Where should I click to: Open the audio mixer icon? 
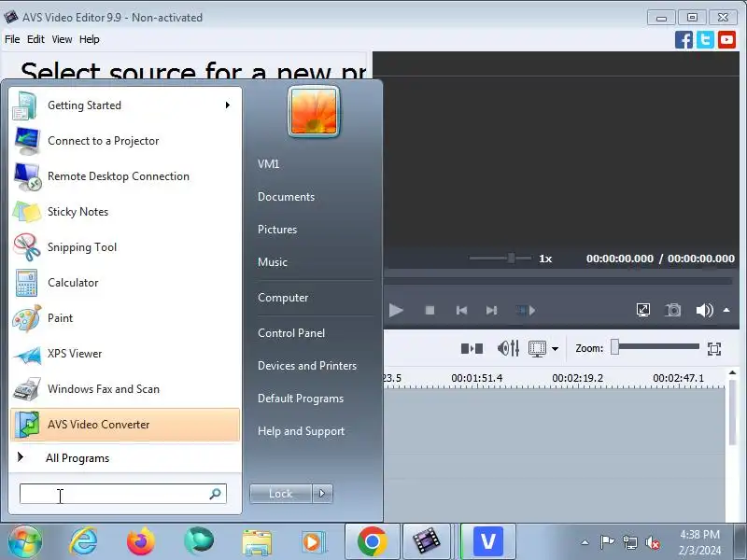coord(508,348)
